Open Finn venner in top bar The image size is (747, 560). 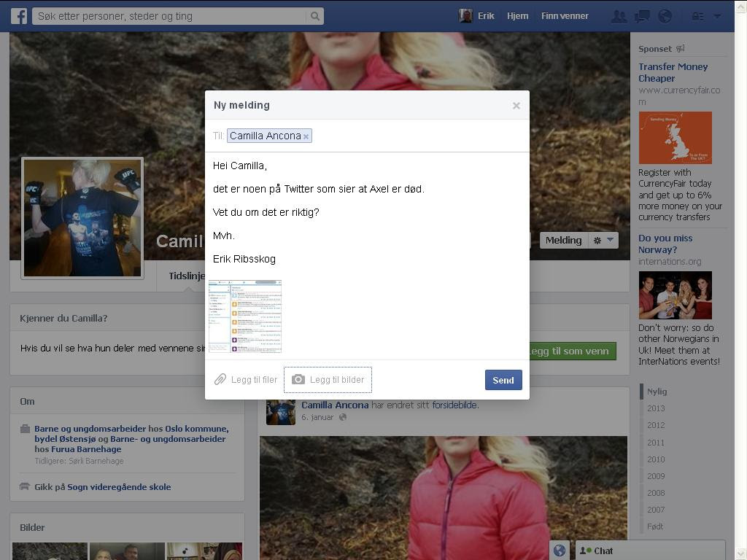point(565,16)
